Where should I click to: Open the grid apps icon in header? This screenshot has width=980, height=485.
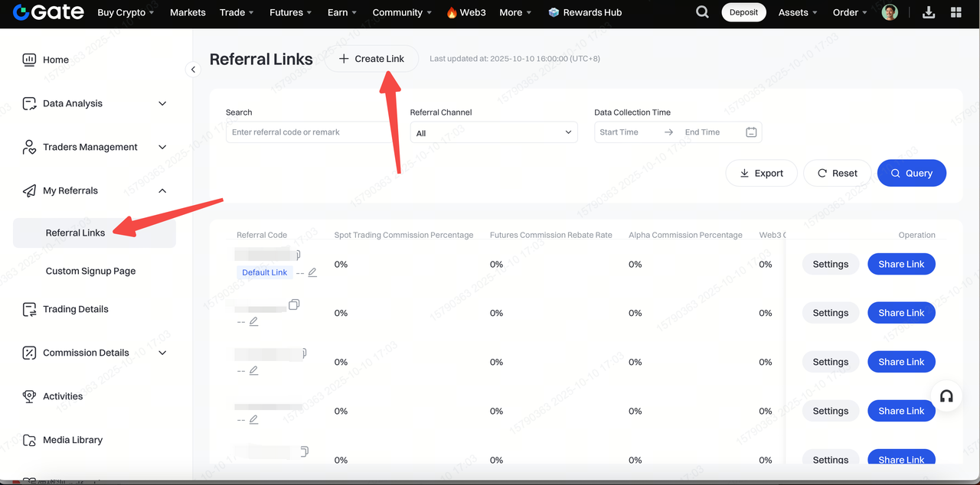pos(955,12)
